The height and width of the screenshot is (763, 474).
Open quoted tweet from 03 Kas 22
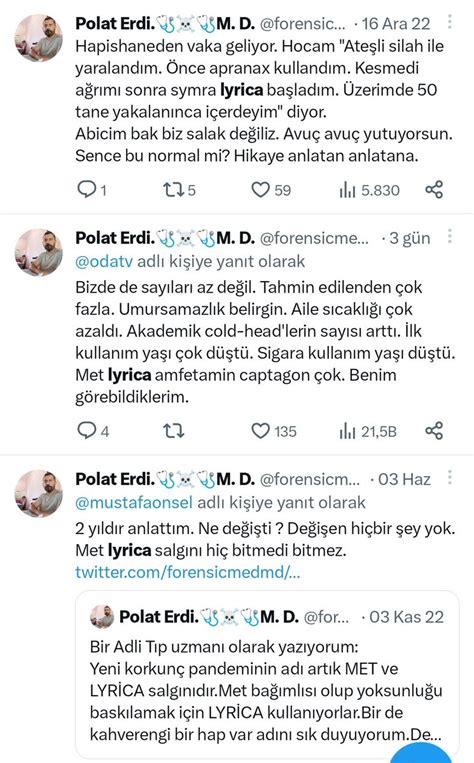(267, 674)
